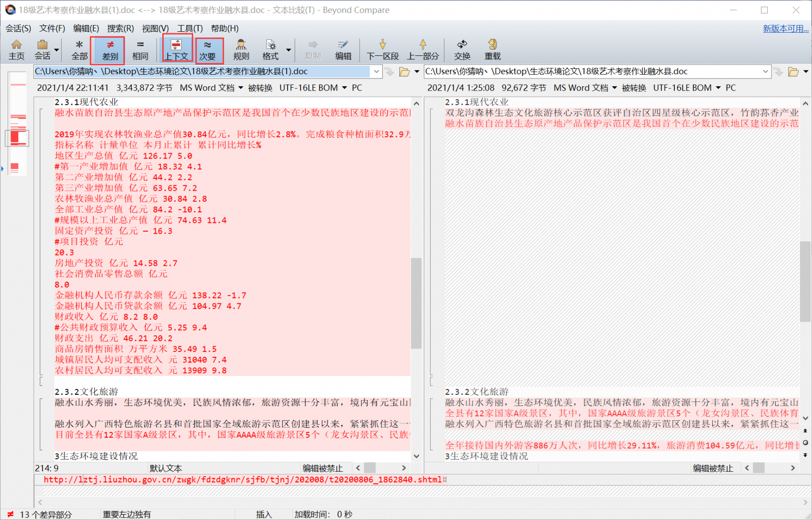Select line '地区生产总值 亿元 126.17 5.0'
Viewport: 812px width, 520px height.
point(123,156)
